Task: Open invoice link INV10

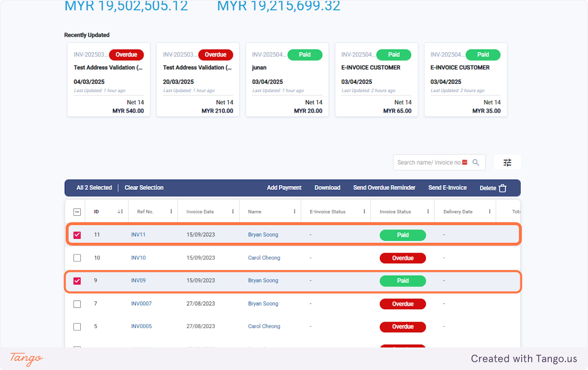Action: [x=138, y=258]
